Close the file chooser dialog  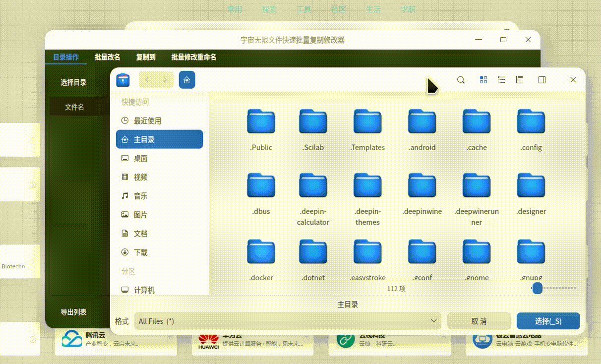[573, 80]
